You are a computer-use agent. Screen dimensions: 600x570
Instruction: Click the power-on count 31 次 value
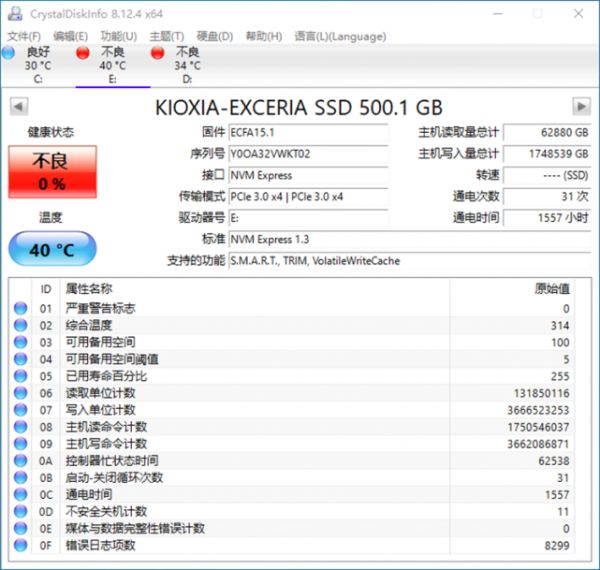[547, 197]
